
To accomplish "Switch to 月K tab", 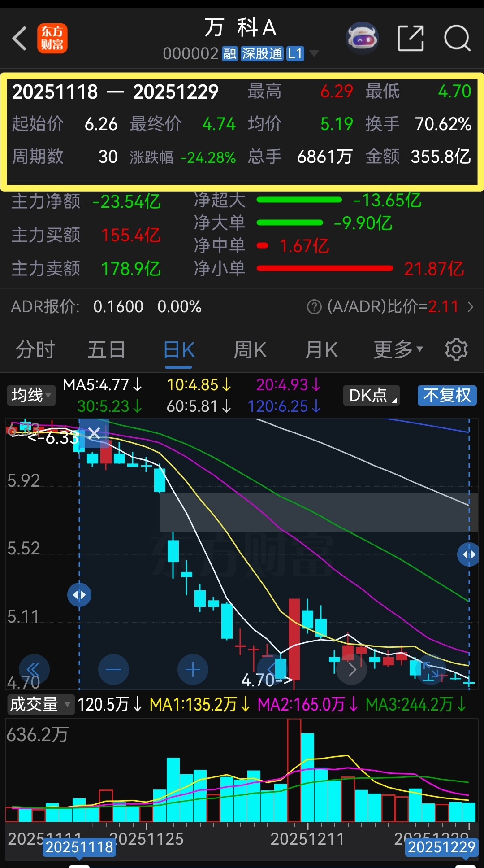I will 321,349.
